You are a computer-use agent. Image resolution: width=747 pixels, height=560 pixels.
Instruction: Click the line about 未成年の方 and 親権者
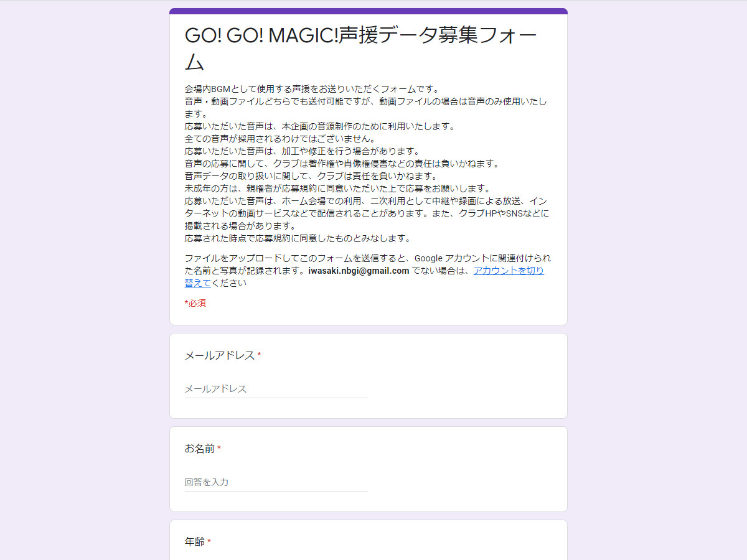pyautogui.click(x=338, y=189)
